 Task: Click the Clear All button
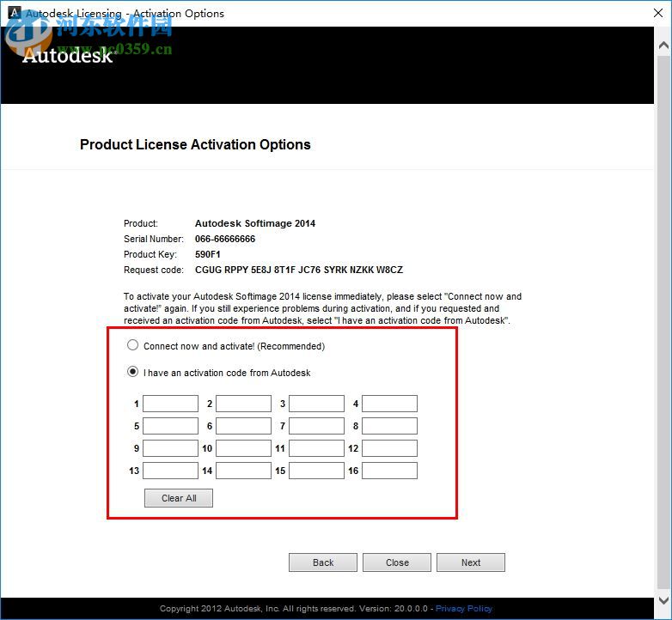coord(179,498)
